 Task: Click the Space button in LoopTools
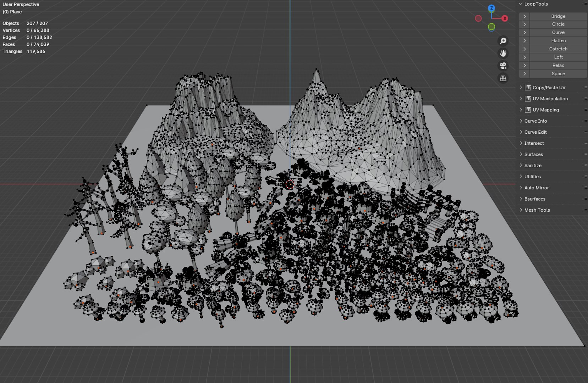[558, 74]
